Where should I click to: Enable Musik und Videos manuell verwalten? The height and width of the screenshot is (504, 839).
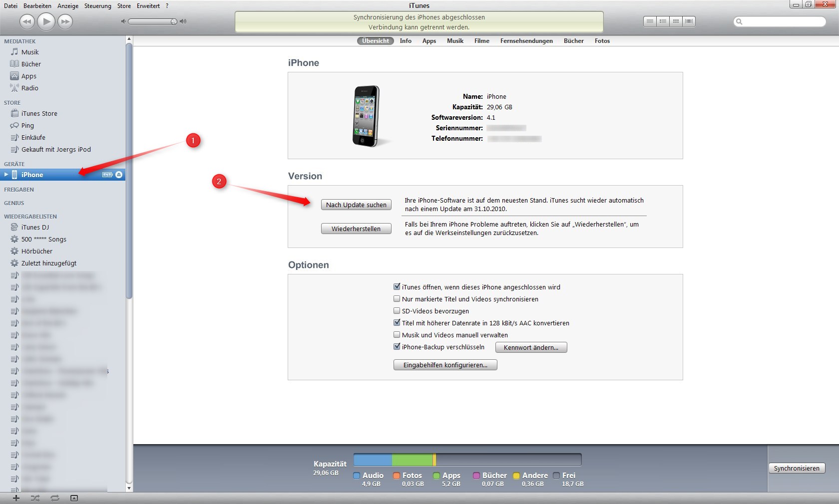tap(397, 334)
